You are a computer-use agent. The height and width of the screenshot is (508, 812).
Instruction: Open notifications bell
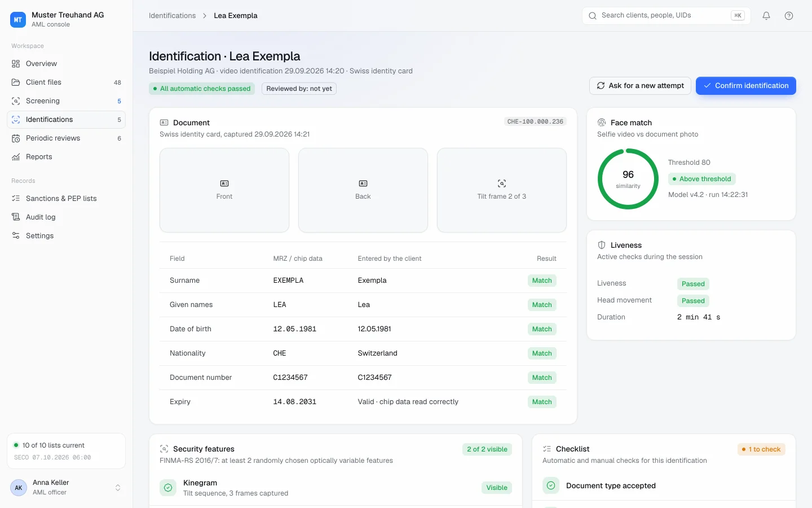[x=766, y=16]
